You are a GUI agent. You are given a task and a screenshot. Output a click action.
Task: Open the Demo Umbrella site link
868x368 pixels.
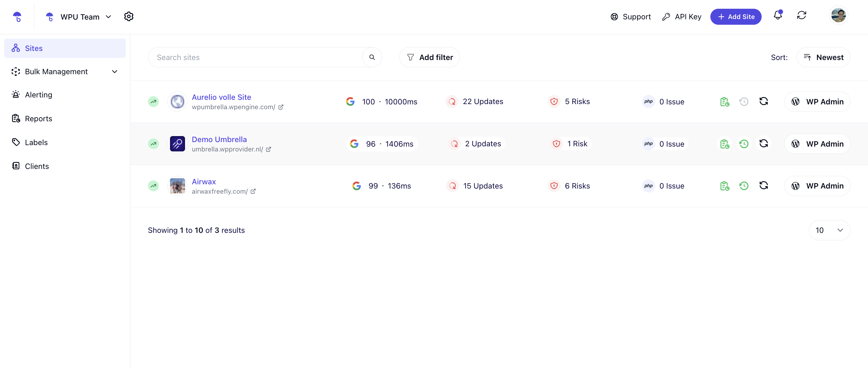(x=219, y=139)
